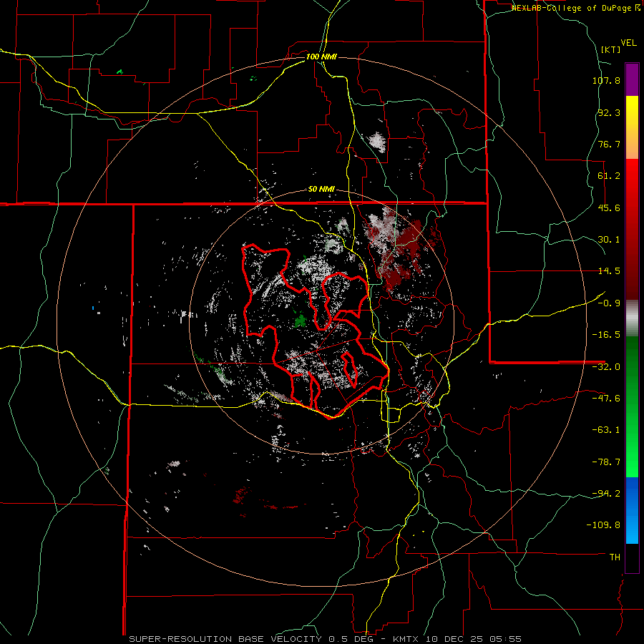This screenshot has height=644, width=644.
Task: Click the yellow-orange segment of the color bar
Action: (x=632, y=128)
